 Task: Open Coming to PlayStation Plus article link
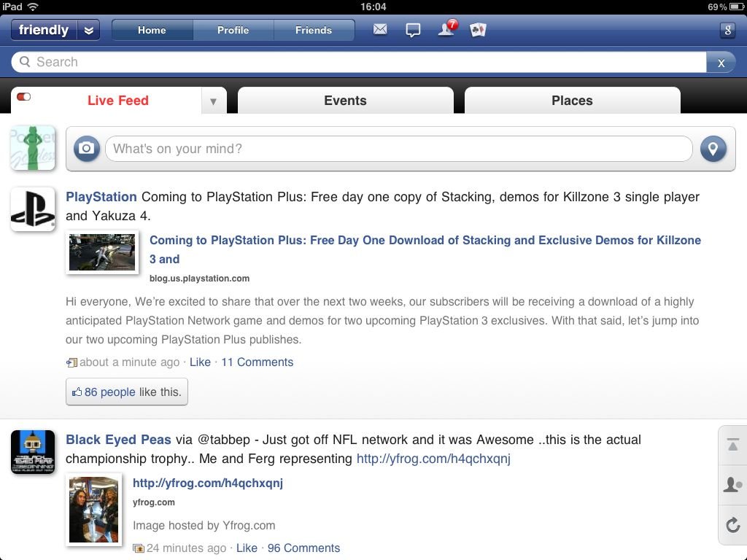tap(425, 249)
